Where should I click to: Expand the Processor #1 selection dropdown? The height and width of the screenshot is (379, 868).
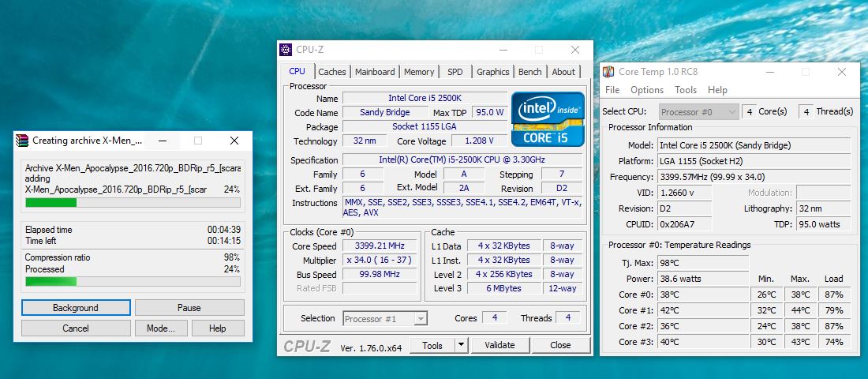[421, 318]
